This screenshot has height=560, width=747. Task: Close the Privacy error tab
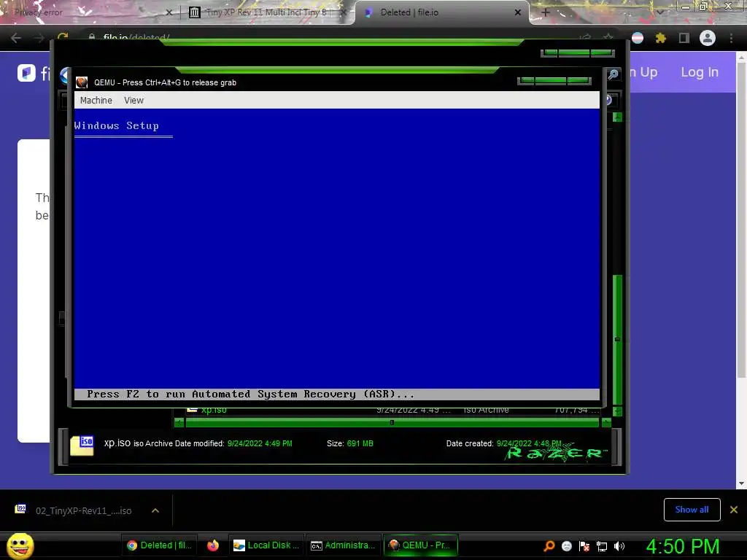pos(169,12)
